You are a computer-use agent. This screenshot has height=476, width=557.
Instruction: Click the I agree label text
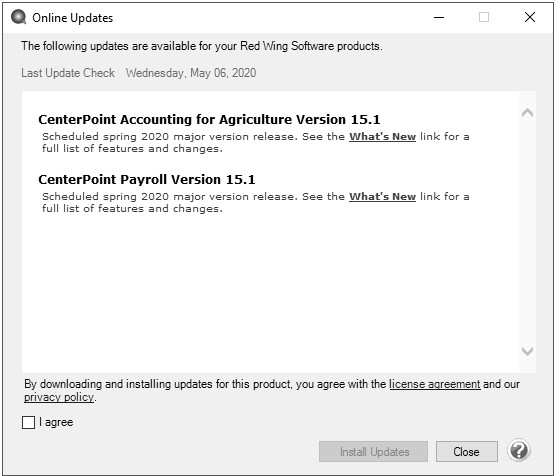point(56,422)
